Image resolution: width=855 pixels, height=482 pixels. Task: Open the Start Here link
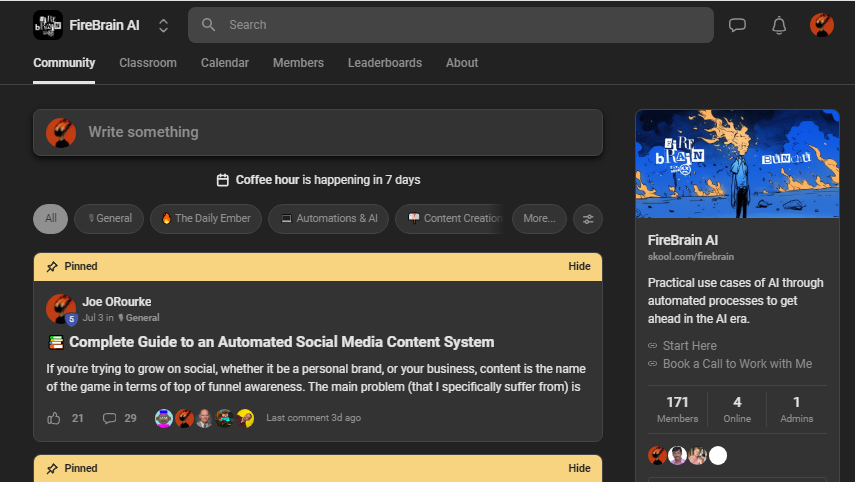point(690,346)
